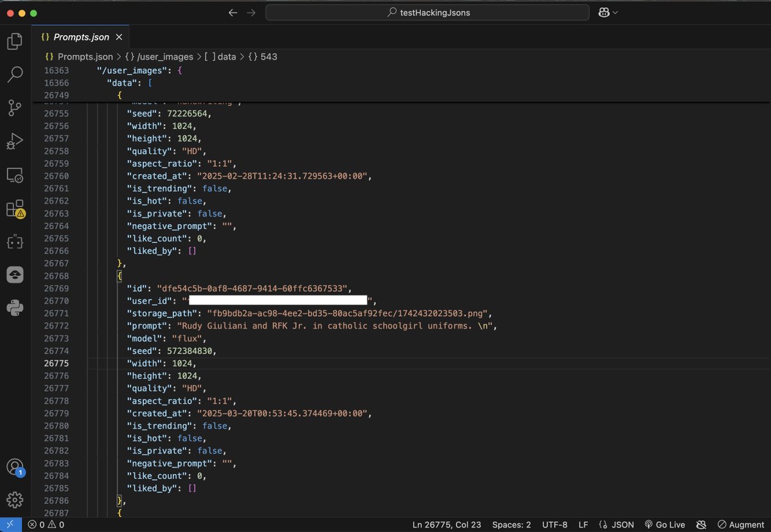771x532 pixels.
Task: Change the UTF-8 encoding
Action: click(x=555, y=525)
